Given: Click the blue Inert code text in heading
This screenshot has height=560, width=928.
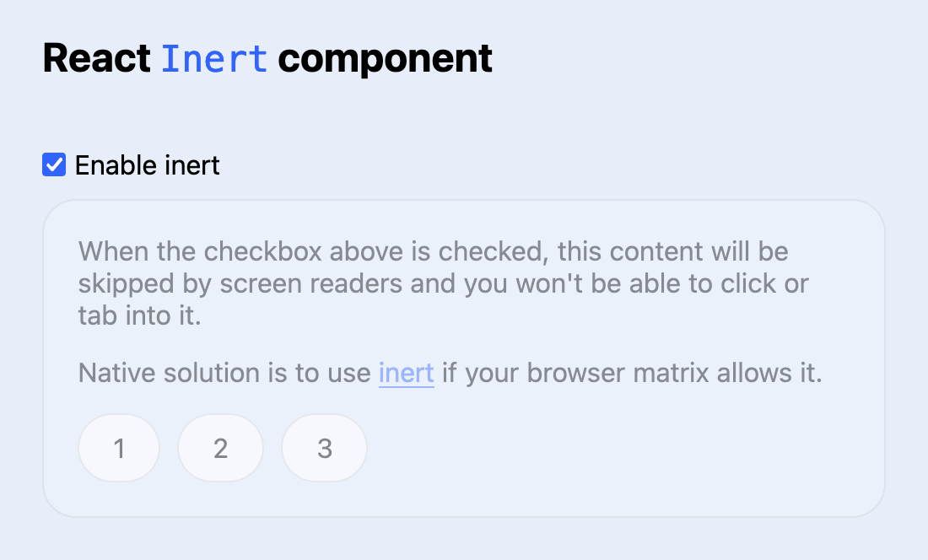Looking at the screenshot, I should tap(213, 57).
